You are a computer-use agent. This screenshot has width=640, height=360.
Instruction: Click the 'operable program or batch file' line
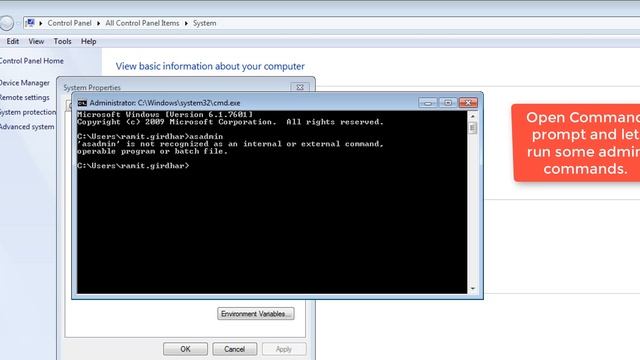(x=152, y=151)
